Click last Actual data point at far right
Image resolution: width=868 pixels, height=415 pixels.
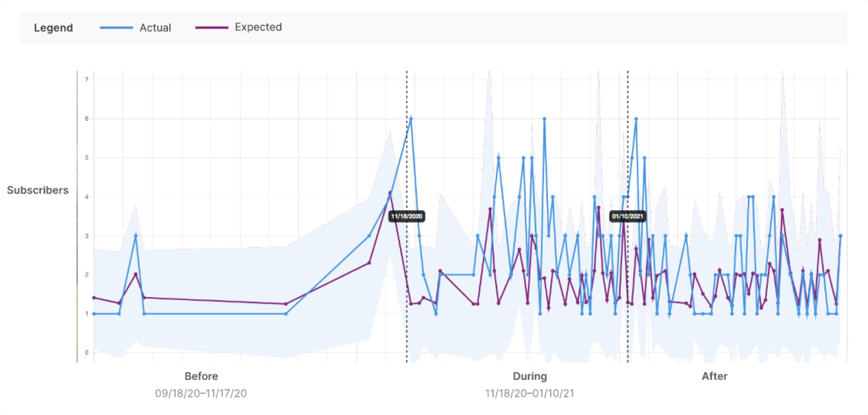(840, 236)
